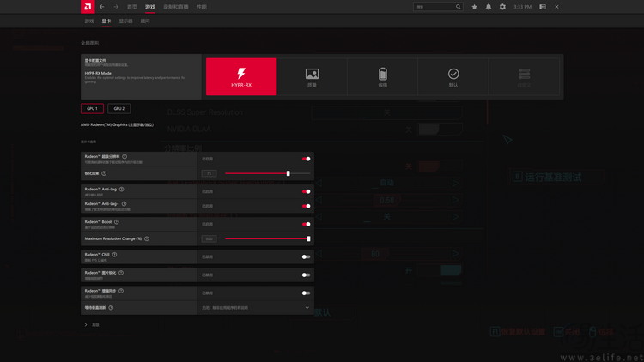Viewport: 644px width, 362px height.
Task: Enable Radeon 图片锐化 switch
Action: click(306, 275)
